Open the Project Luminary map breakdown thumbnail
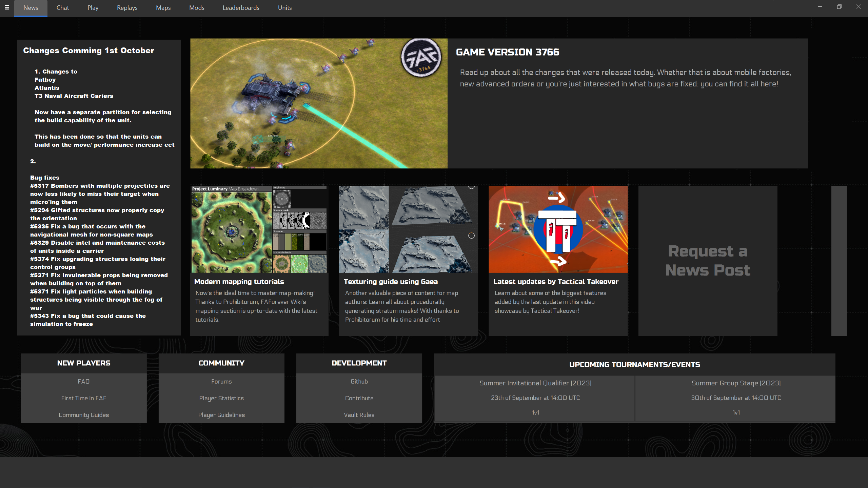 tap(259, 229)
